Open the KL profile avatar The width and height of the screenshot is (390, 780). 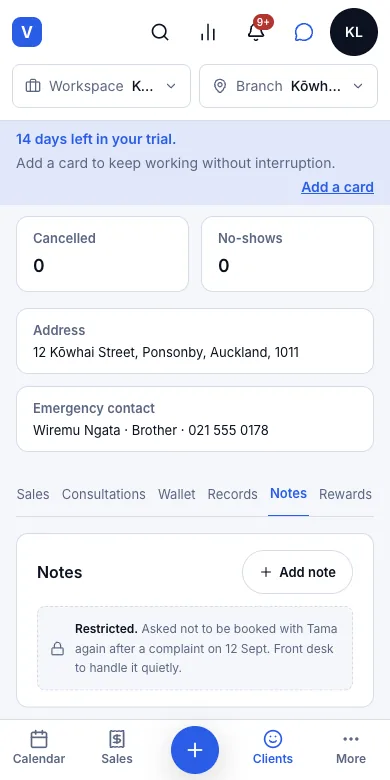354,32
